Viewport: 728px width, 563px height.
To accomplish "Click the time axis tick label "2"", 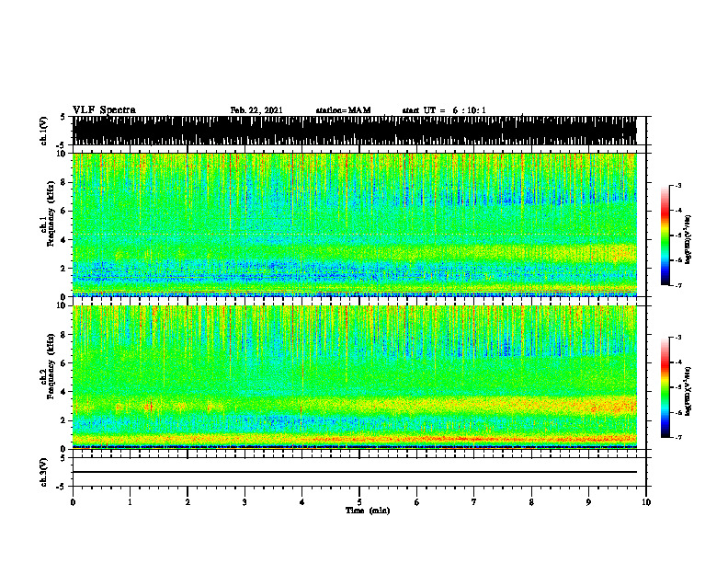I will (x=188, y=502).
